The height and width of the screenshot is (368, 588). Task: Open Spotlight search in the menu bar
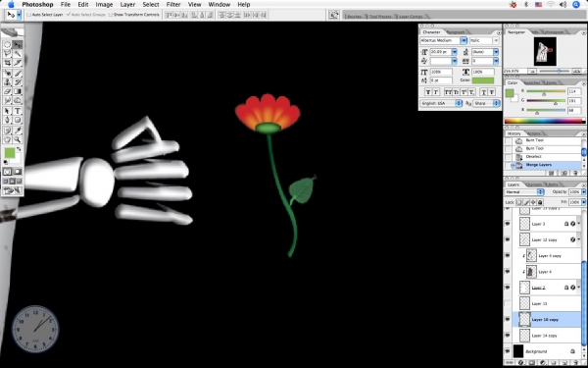pos(576,5)
